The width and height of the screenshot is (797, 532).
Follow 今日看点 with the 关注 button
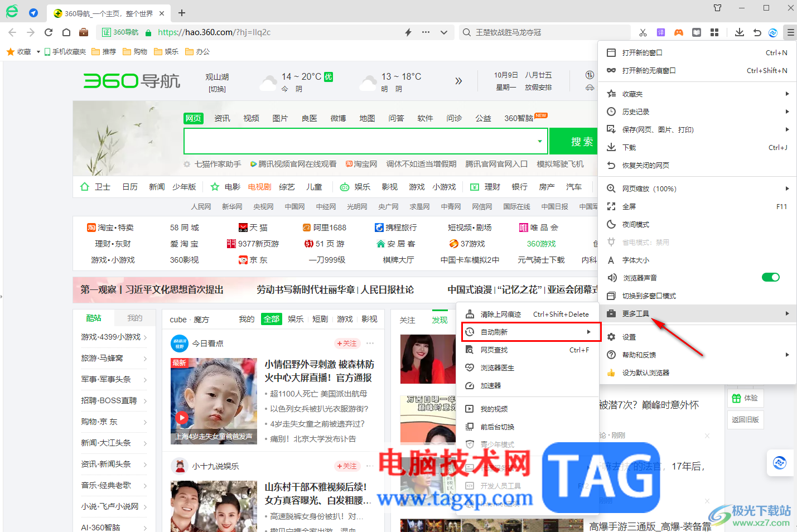(x=347, y=343)
